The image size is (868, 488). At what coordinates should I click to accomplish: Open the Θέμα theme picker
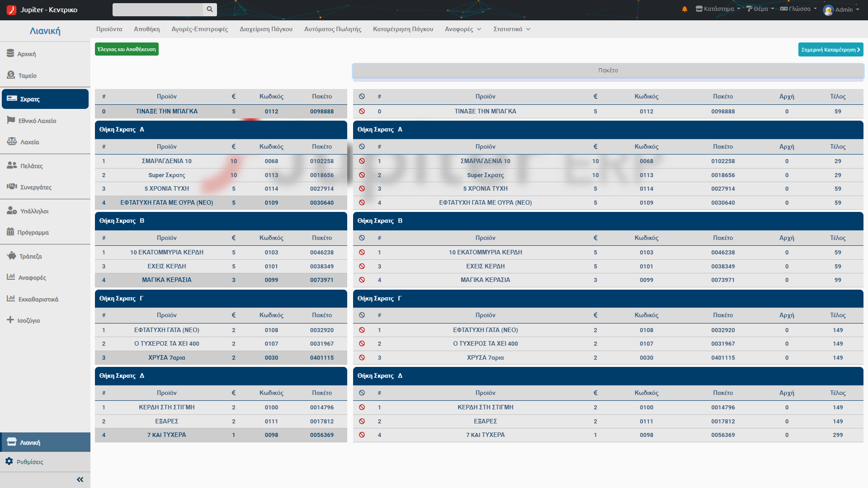tap(760, 9)
